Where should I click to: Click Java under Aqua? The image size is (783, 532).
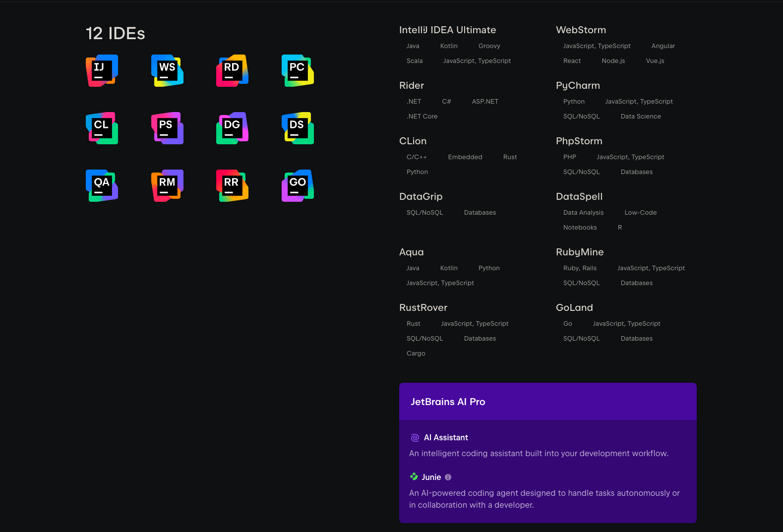[x=413, y=268]
